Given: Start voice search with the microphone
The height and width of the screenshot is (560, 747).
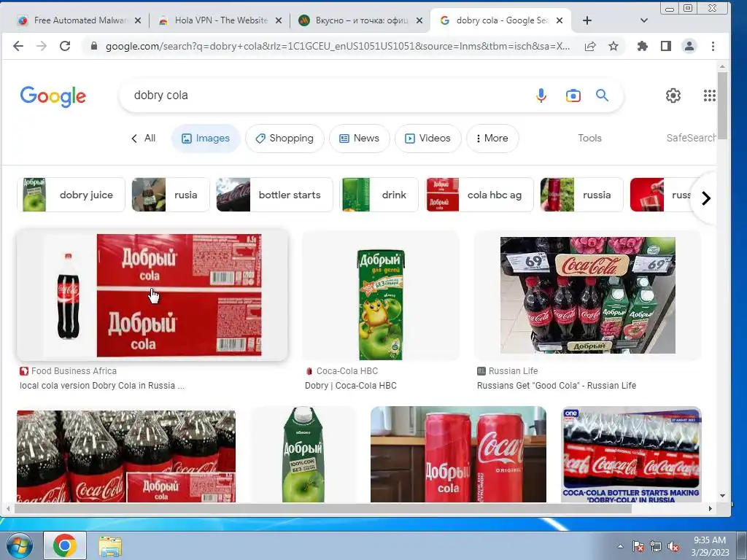Looking at the screenshot, I should pos(541,96).
